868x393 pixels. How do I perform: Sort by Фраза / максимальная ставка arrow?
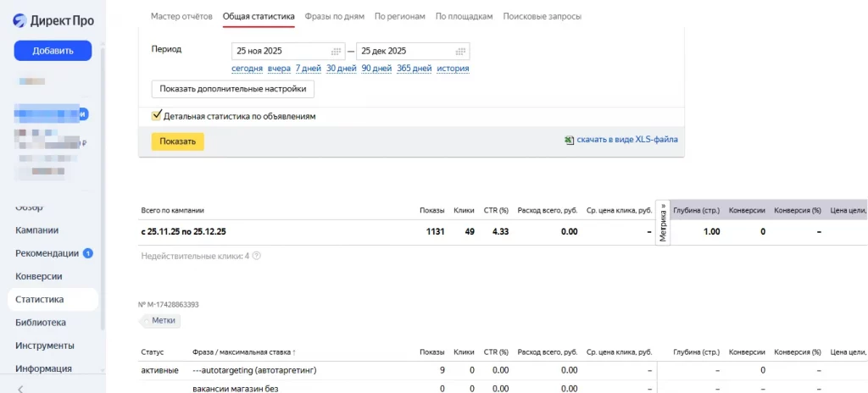tap(294, 352)
